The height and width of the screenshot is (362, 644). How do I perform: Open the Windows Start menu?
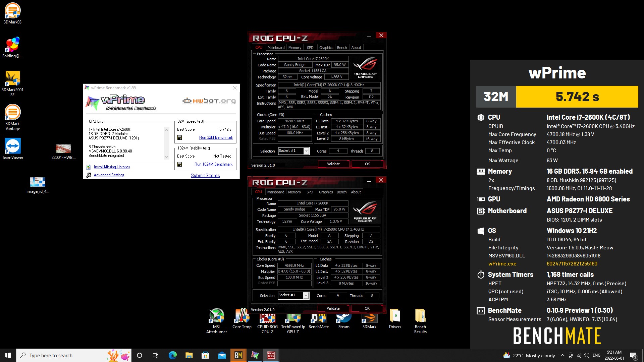8,355
